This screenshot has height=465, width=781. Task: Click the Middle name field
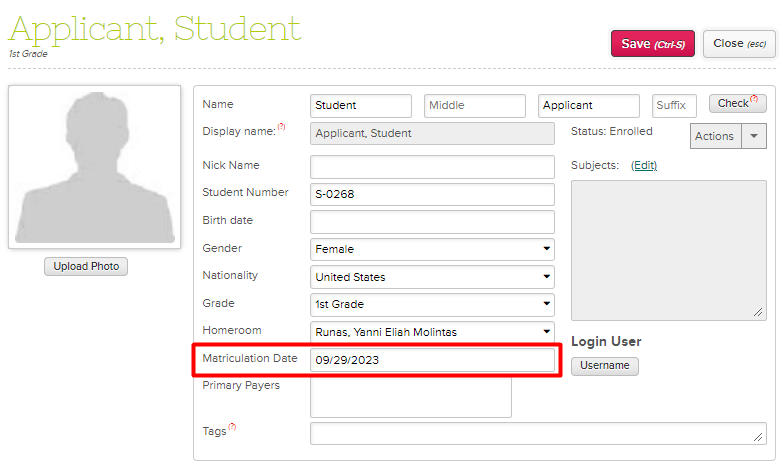click(474, 106)
